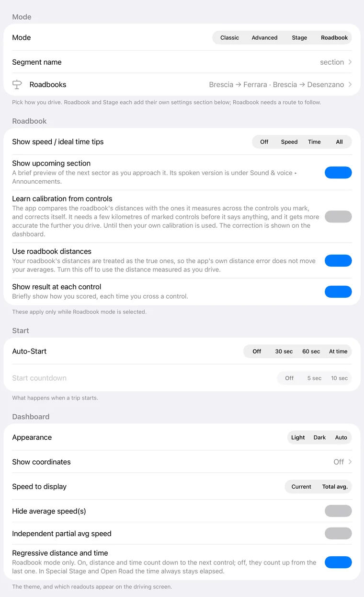364x597 pixels.
Task: Open Segment name chevron
Action: [x=350, y=62]
